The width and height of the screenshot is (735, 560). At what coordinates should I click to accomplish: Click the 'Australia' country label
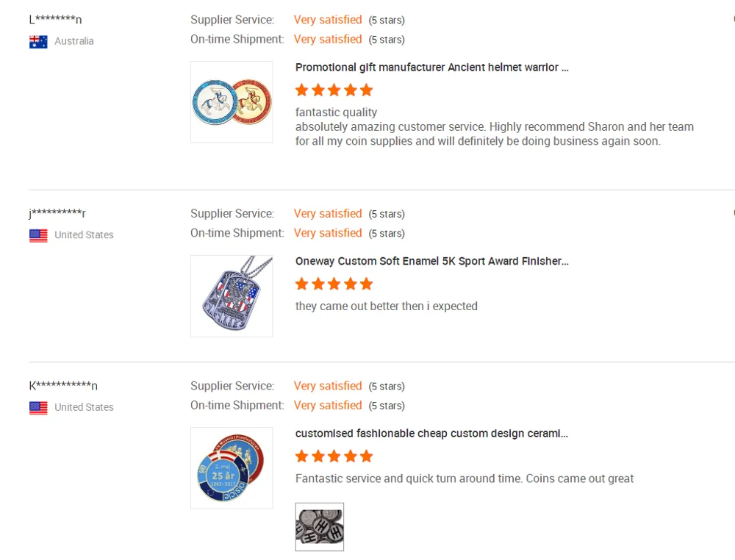click(74, 41)
